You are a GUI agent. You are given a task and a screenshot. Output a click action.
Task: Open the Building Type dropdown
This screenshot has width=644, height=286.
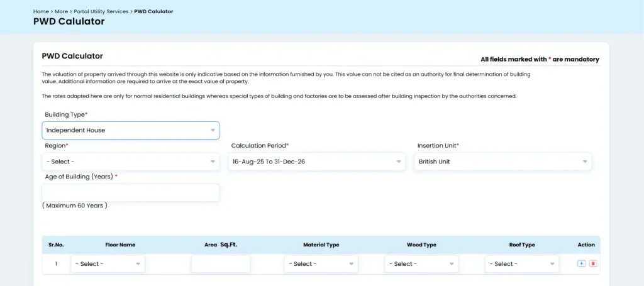coord(131,131)
